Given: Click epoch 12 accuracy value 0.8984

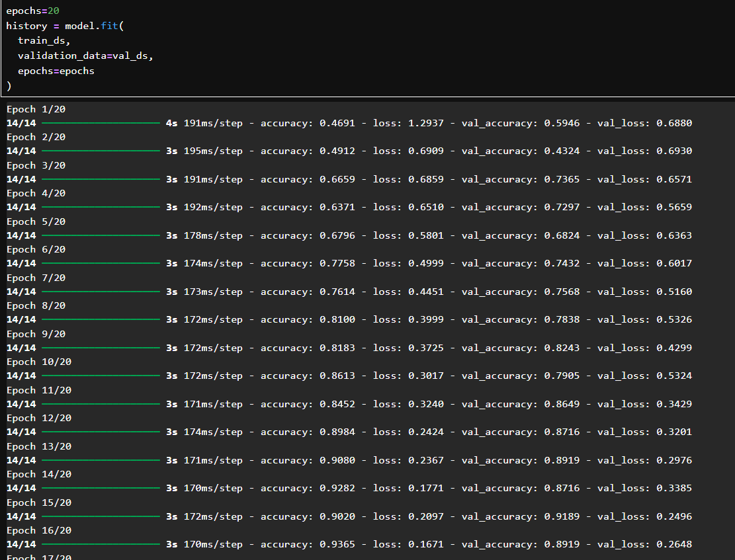Looking at the screenshot, I should 337,432.
